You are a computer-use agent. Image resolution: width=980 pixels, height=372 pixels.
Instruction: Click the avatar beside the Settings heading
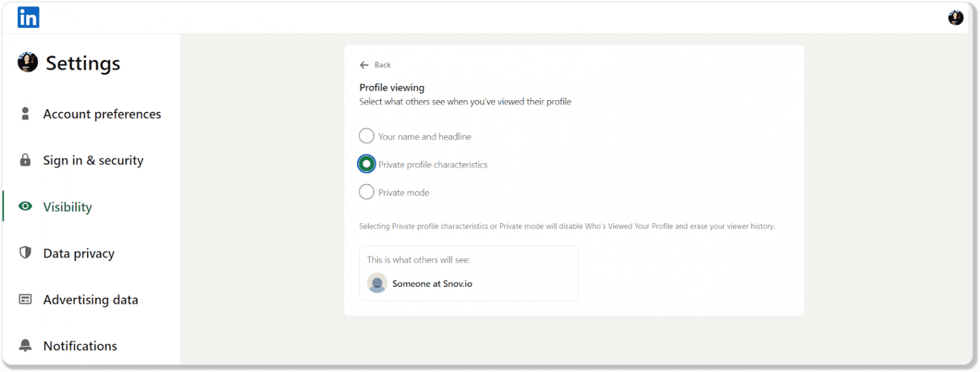pyautogui.click(x=27, y=62)
